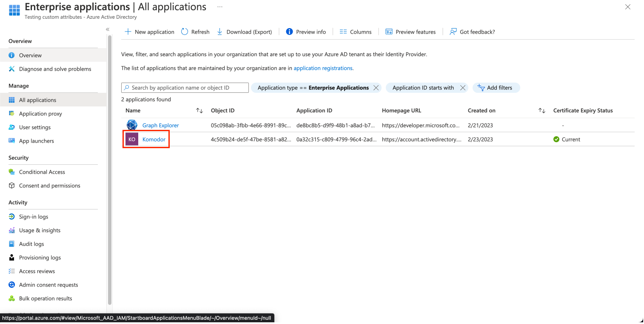Click the User settings gear icon
Image resolution: width=644 pixels, height=324 pixels.
(12, 127)
